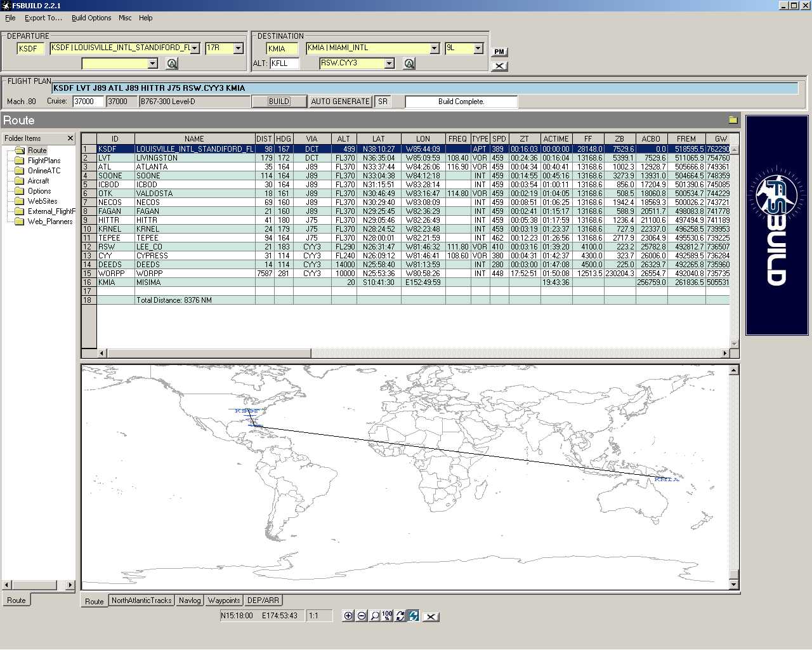Close the Folder Items panel
Image resolution: width=812 pixels, height=650 pixels.
[x=70, y=138]
